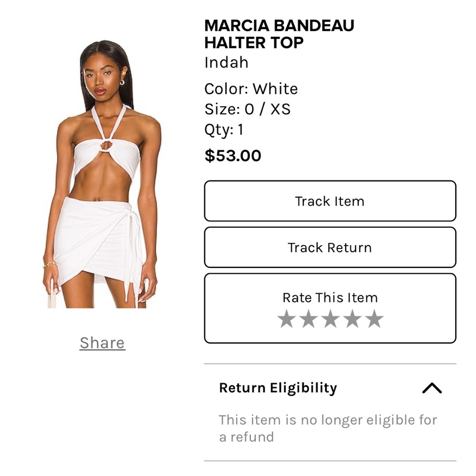
Task: Select the fourth star rating
Action: pos(352,319)
